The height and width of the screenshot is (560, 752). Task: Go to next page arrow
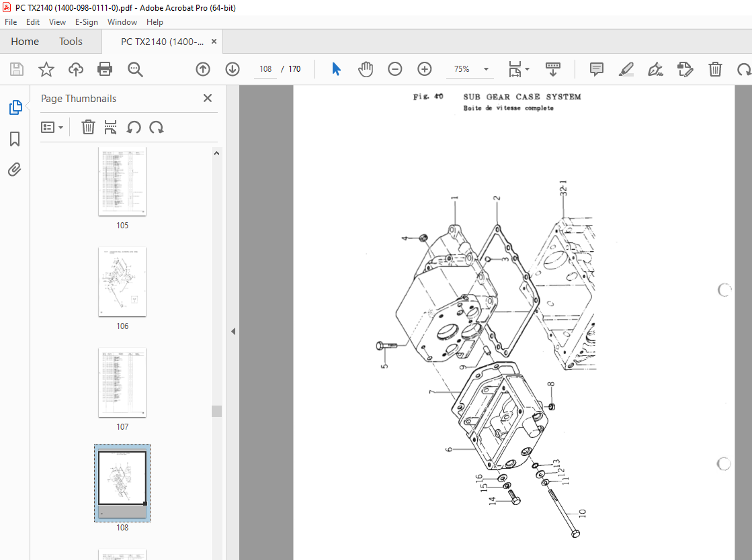point(233,69)
